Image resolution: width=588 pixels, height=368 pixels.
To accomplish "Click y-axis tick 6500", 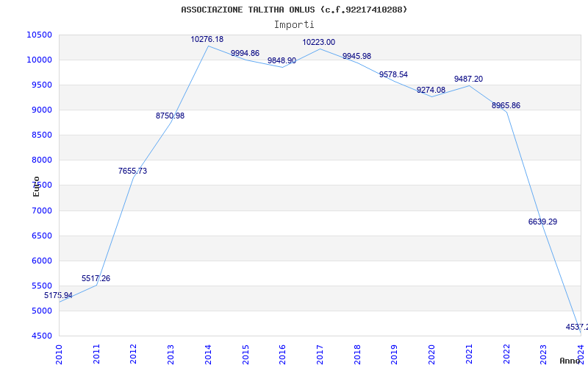I will (x=41, y=236).
